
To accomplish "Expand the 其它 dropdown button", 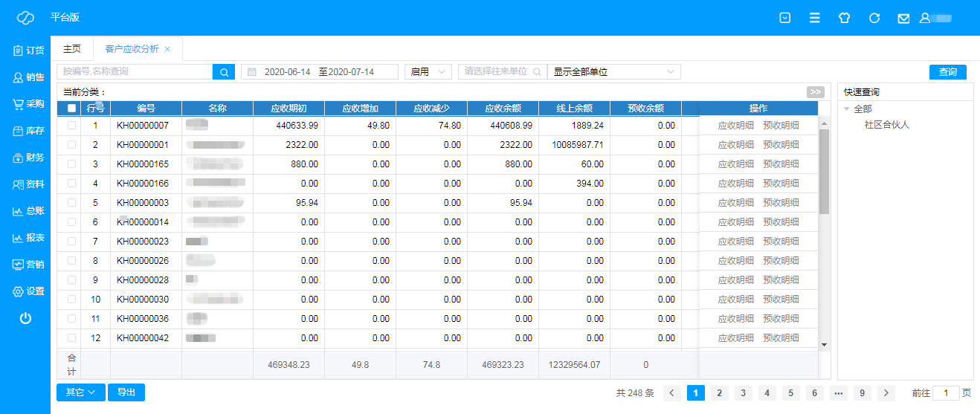I will click(x=80, y=392).
